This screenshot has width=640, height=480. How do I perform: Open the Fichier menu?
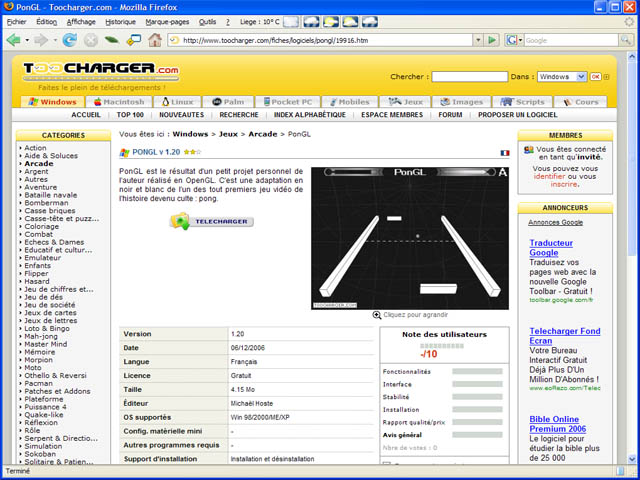tap(16, 22)
